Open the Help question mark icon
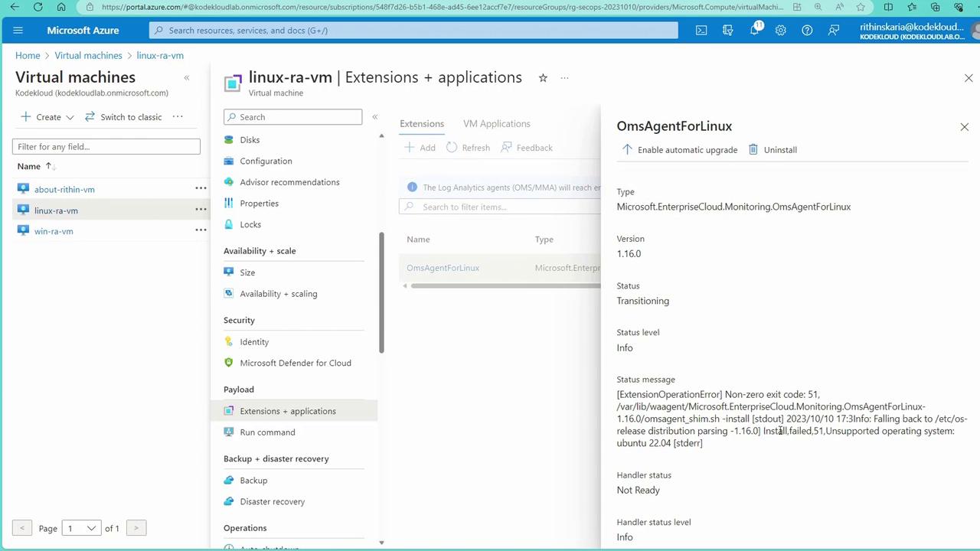The width and height of the screenshot is (980, 551). pyautogui.click(x=807, y=31)
